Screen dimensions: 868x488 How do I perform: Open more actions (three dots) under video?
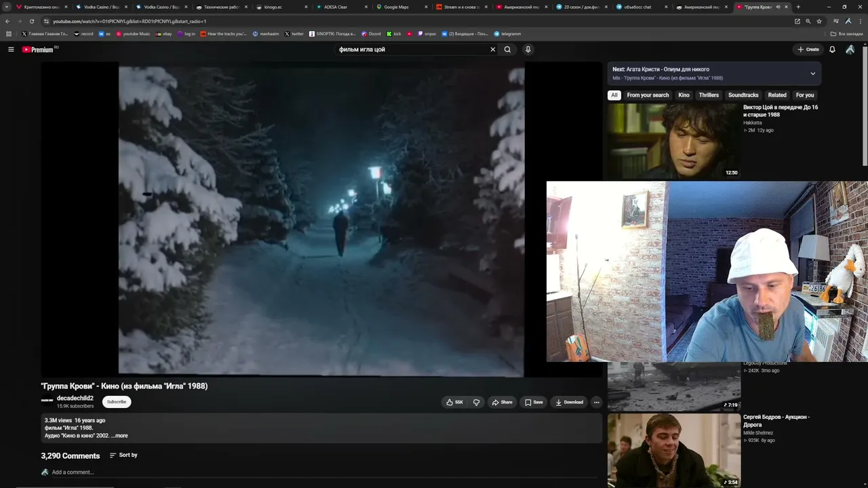coord(597,402)
